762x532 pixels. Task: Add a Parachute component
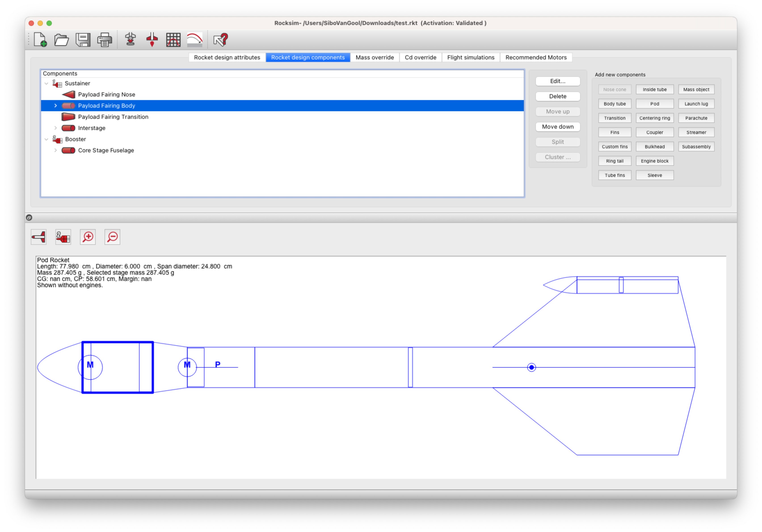696,118
